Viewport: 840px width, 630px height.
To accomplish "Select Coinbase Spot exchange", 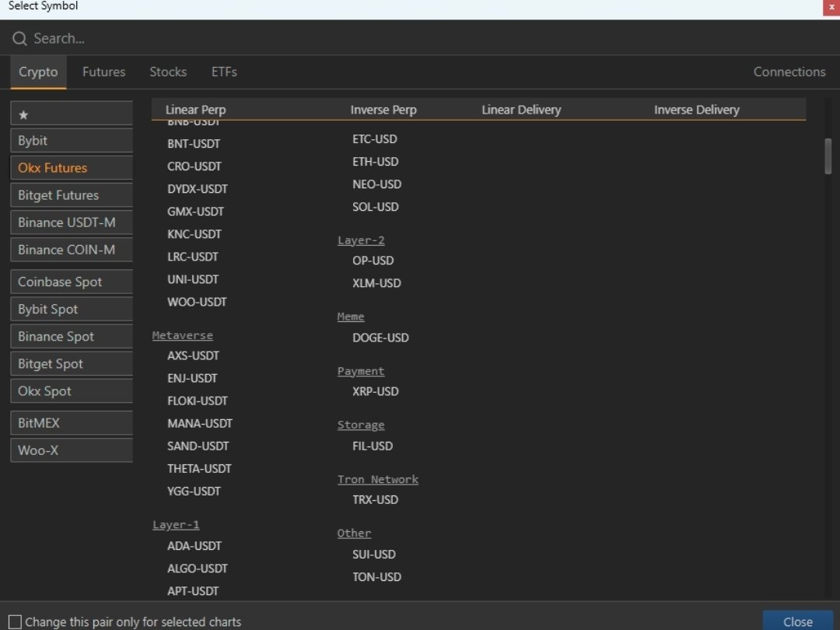I will pyautogui.click(x=72, y=282).
